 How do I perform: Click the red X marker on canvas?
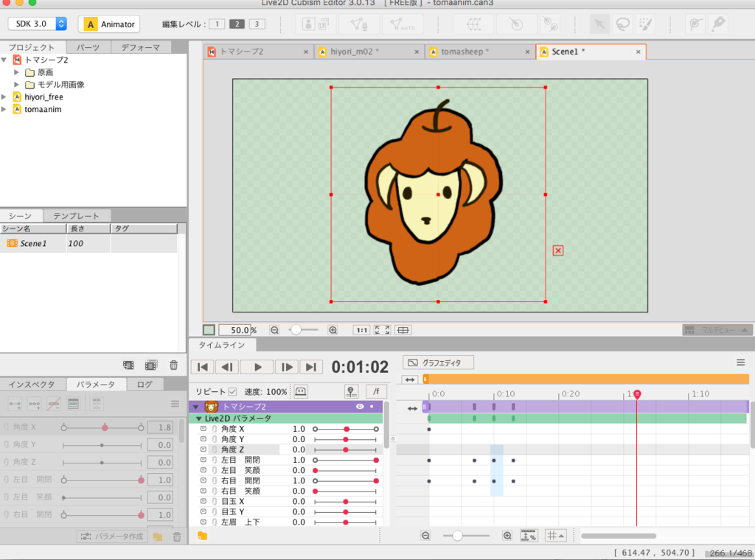558,251
